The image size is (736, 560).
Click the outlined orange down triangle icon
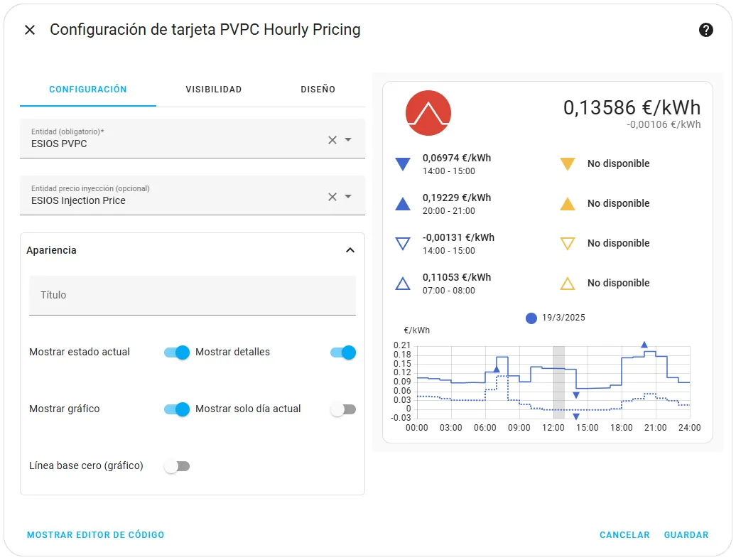coord(568,244)
